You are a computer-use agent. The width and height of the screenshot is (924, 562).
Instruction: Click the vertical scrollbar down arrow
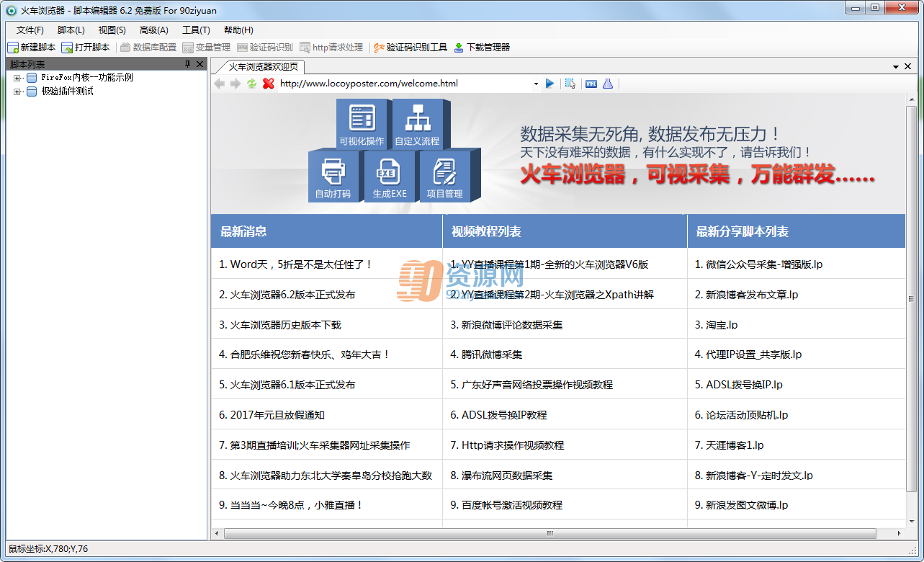911,522
